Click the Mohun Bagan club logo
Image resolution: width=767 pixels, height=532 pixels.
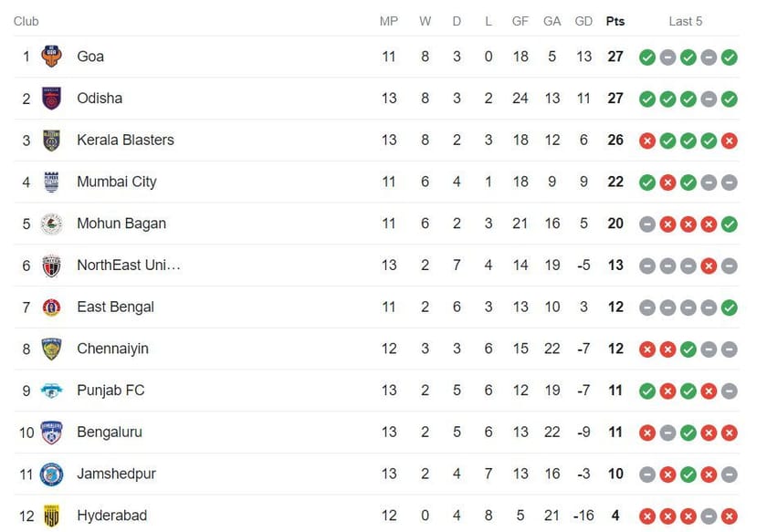click(51, 224)
